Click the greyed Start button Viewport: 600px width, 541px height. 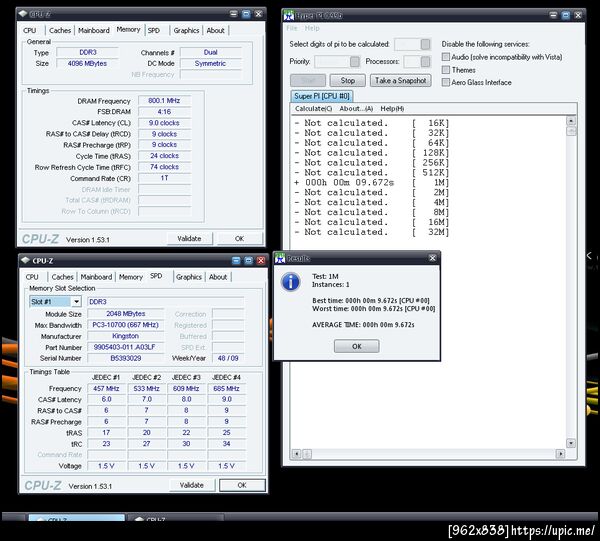(x=308, y=80)
